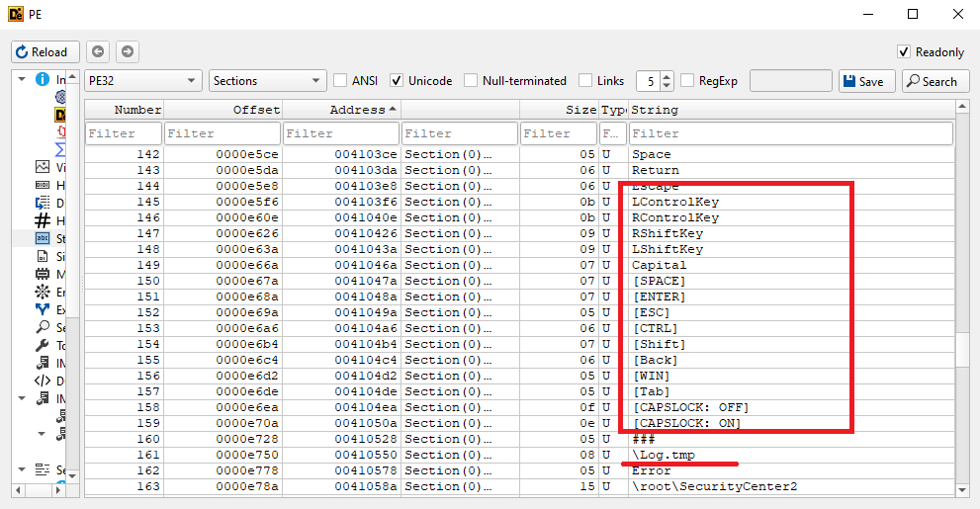
Task: Click the back navigation arrow
Action: pos(98,51)
